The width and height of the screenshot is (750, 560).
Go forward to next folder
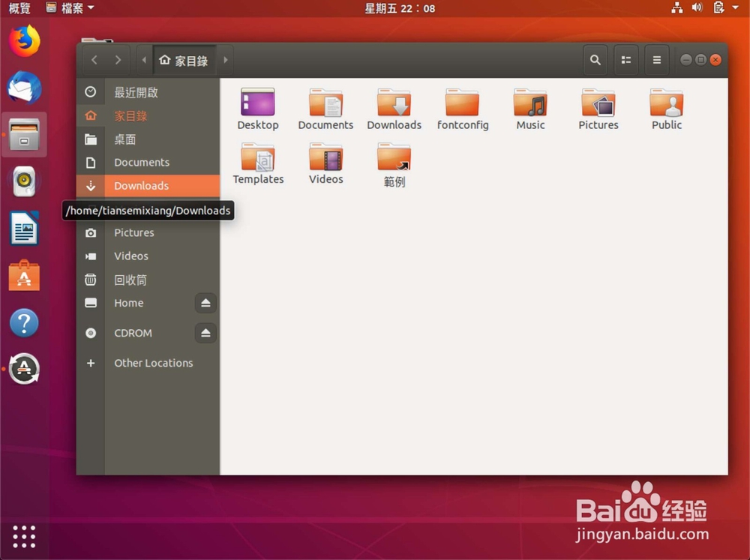pyautogui.click(x=118, y=60)
